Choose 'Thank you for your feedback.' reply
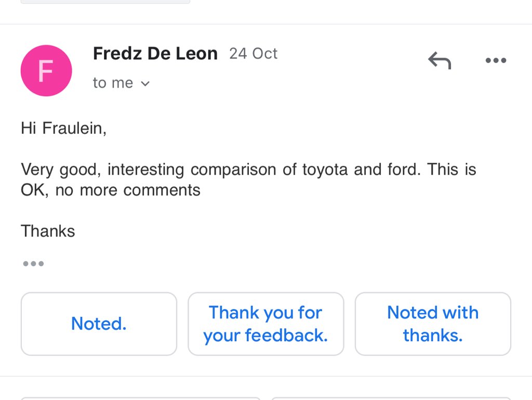 point(265,324)
